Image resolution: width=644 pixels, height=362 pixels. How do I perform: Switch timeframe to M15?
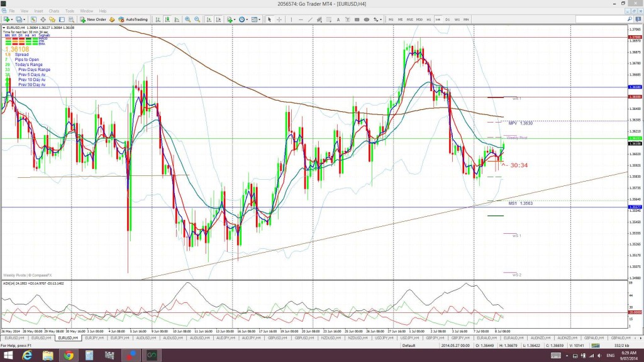[410, 19]
